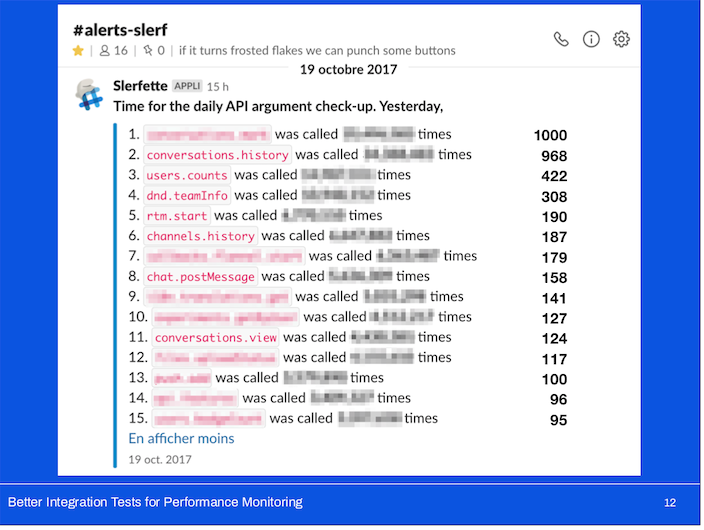Viewport: 704px width, 530px height.
Task: Click conversations.history method name
Action: [x=217, y=155]
